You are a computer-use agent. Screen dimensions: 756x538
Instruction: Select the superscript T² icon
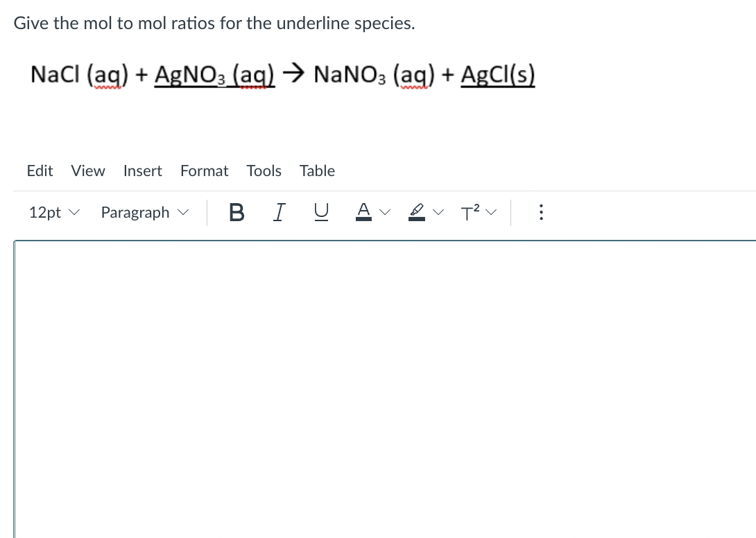pos(470,213)
